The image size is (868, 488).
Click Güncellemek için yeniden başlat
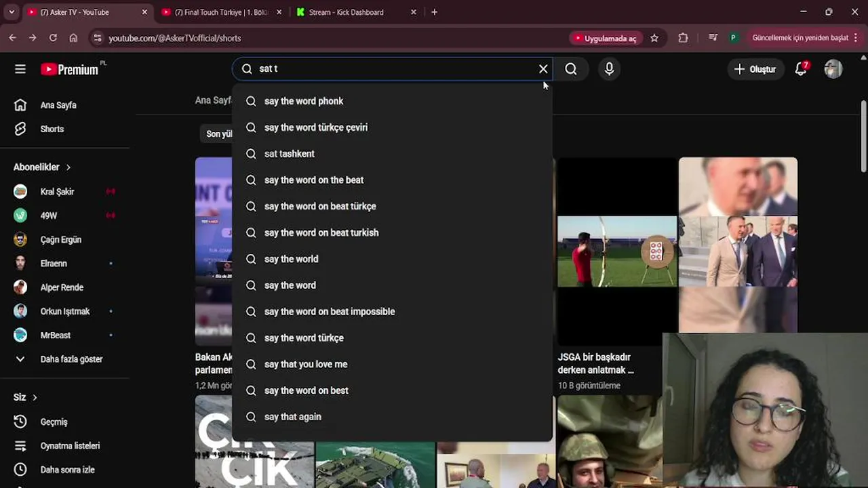click(800, 38)
